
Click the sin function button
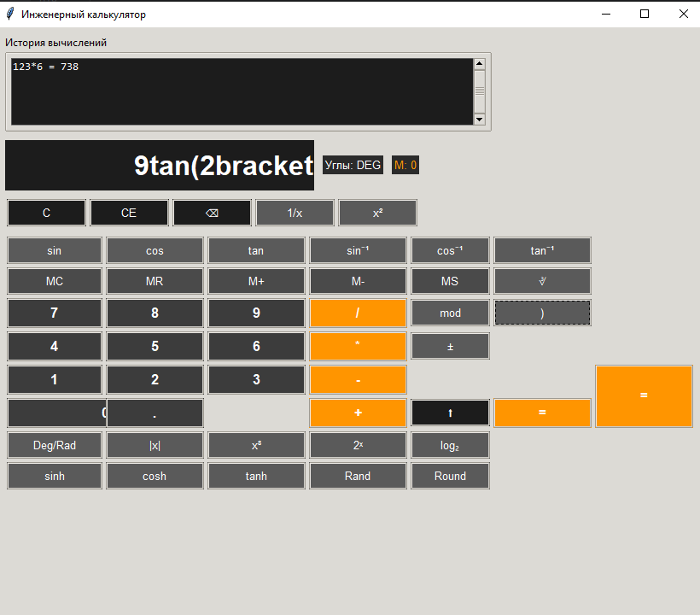coord(55,250)
